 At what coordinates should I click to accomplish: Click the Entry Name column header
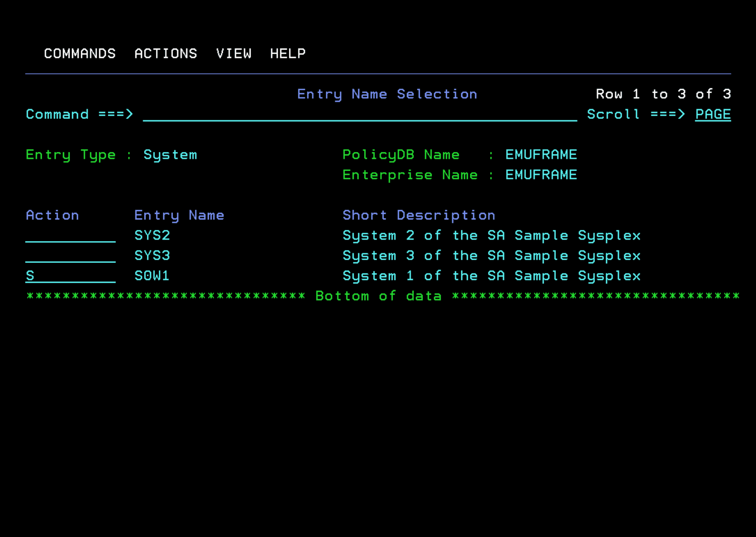click(179, 215)
